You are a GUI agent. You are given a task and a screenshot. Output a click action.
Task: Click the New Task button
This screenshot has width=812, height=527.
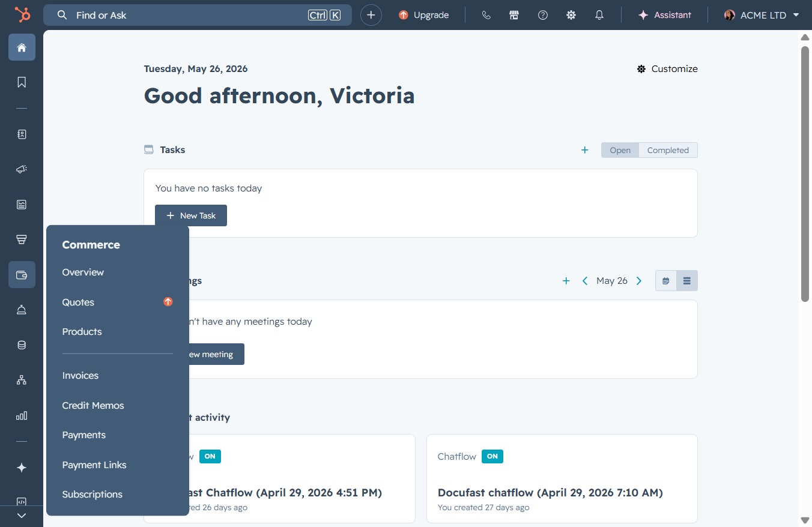click(x=191, y=215)
